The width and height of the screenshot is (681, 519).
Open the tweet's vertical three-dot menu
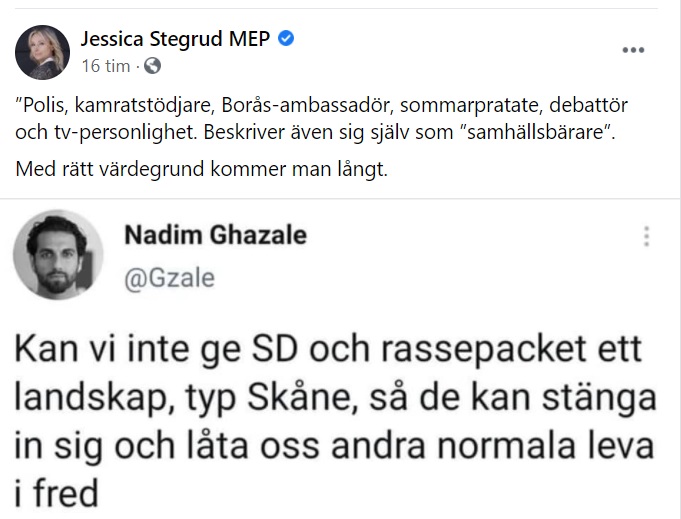point(648,236)
